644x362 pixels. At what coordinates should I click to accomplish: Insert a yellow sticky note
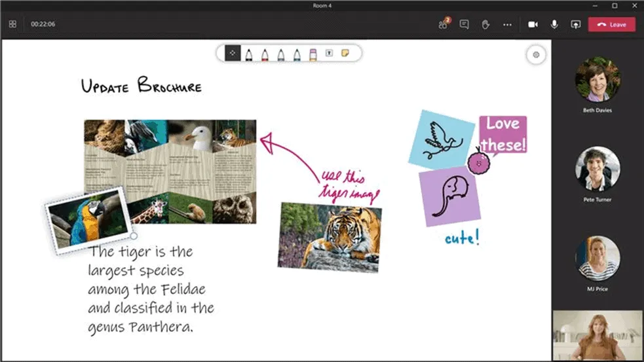[345, 54]
